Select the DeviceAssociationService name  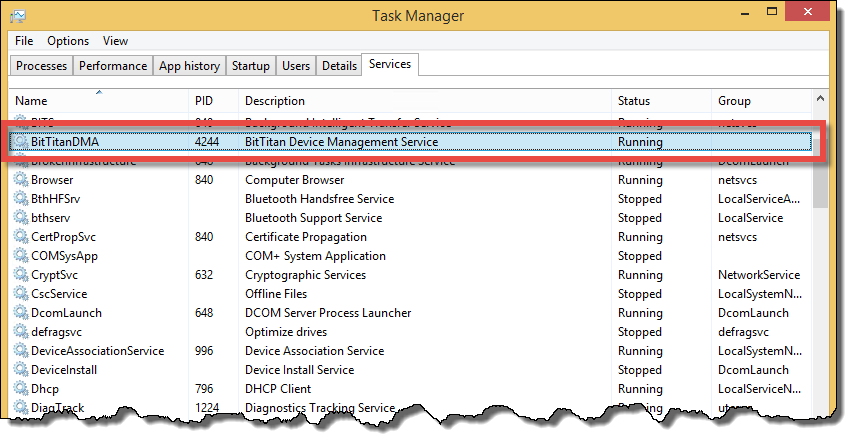(97, 351)
